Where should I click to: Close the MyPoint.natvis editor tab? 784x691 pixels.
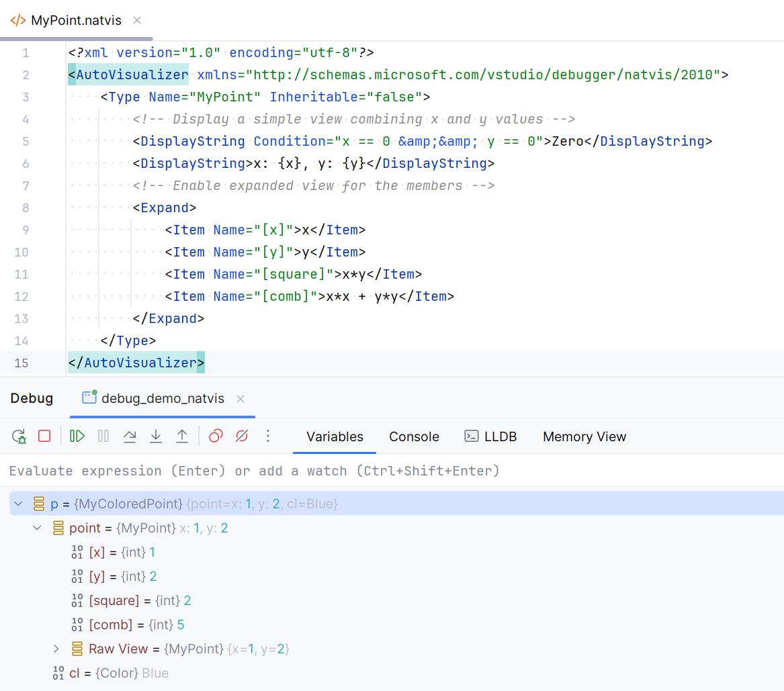tap(136, 20)
